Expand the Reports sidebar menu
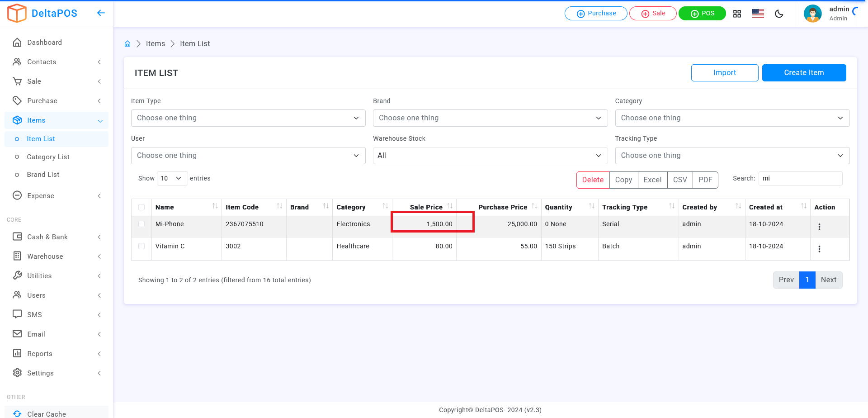The image size is (868, 418). coord(40,354)
